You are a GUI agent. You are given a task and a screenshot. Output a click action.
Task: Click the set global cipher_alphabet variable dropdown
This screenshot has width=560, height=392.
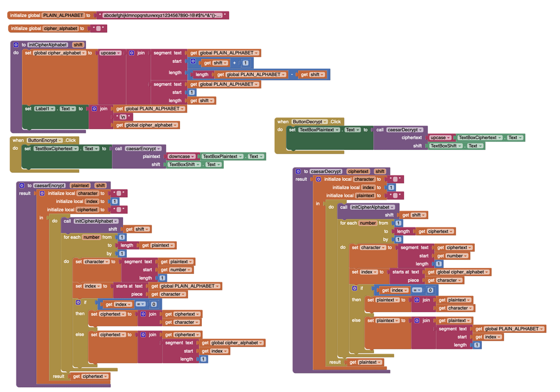coord(60,53)
